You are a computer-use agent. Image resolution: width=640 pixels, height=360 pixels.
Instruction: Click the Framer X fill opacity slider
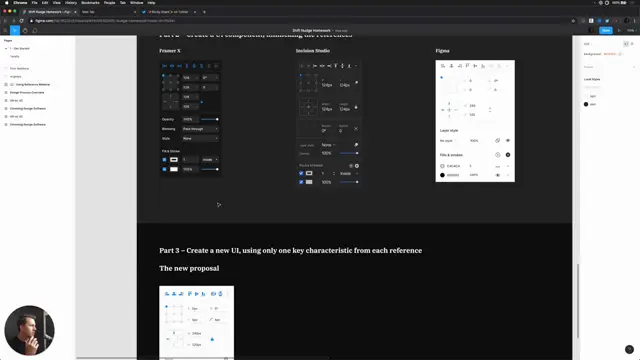(210, 169)
